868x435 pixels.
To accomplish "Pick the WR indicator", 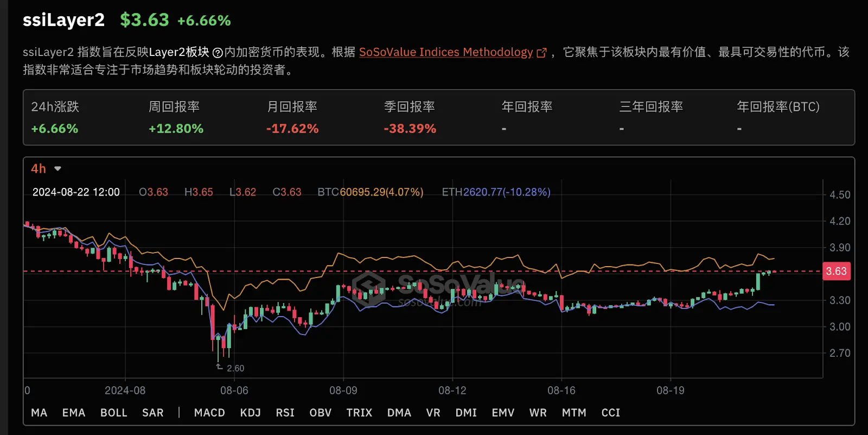I will tap(538, 413).
